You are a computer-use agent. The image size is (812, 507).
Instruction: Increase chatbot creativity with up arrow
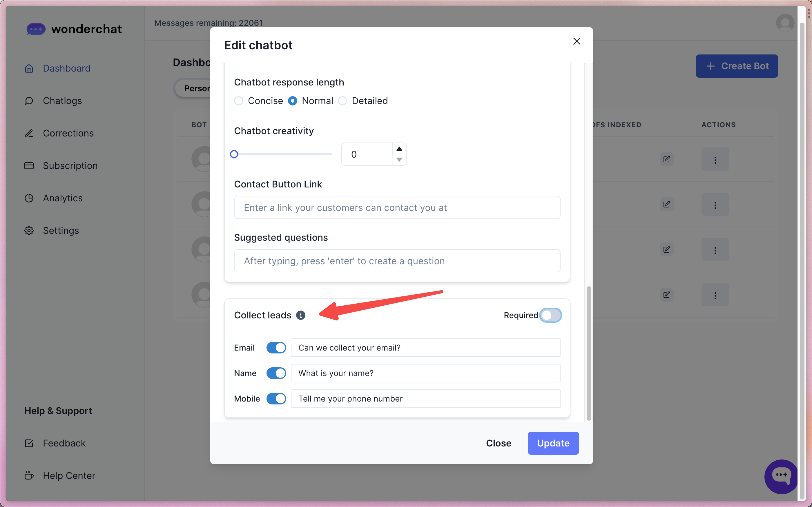click(399, 149)
